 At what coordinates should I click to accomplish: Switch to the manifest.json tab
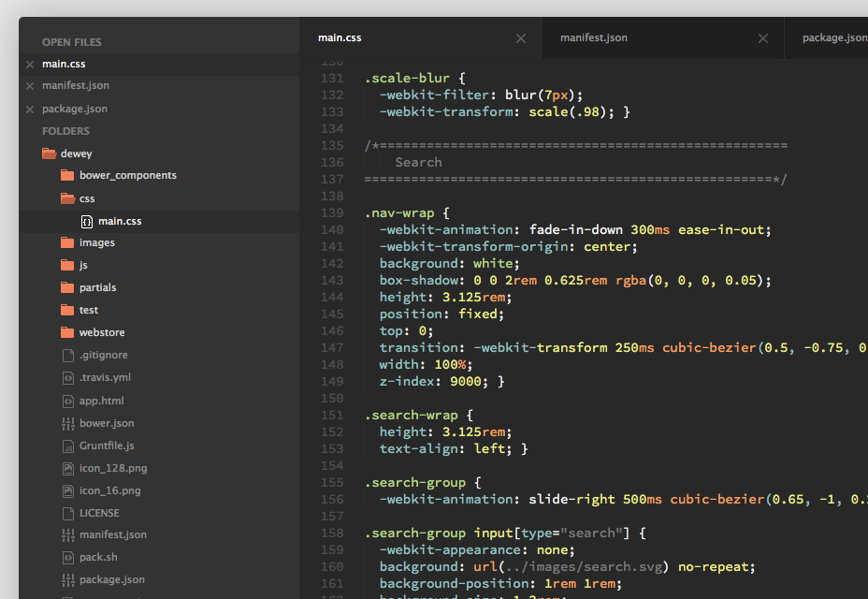594,38
